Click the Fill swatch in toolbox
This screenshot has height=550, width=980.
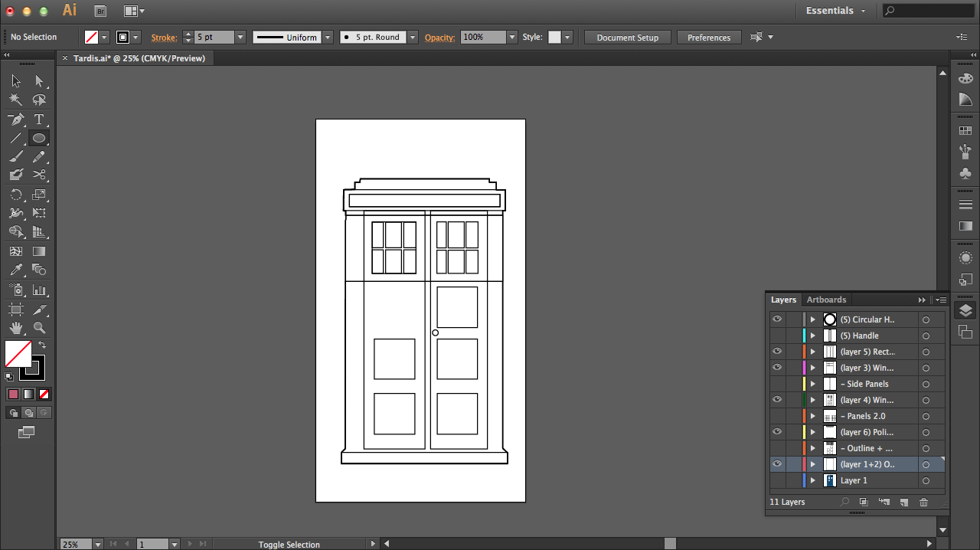coord(18,354)
